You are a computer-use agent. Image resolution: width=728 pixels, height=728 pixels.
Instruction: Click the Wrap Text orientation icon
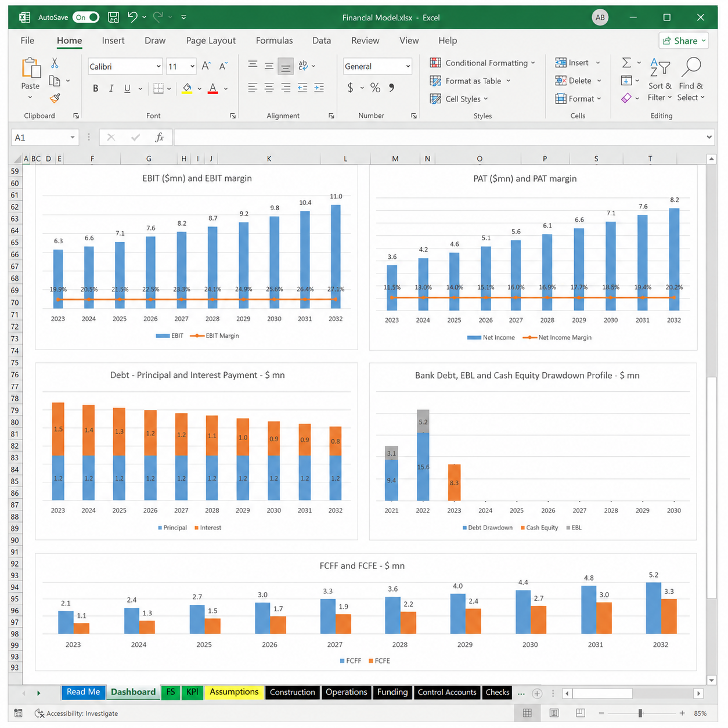coord(303,66)
